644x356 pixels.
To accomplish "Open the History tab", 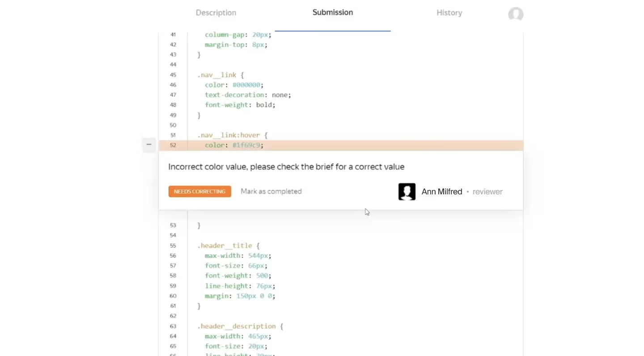I will pyautogui.click(x=449, y=13).
